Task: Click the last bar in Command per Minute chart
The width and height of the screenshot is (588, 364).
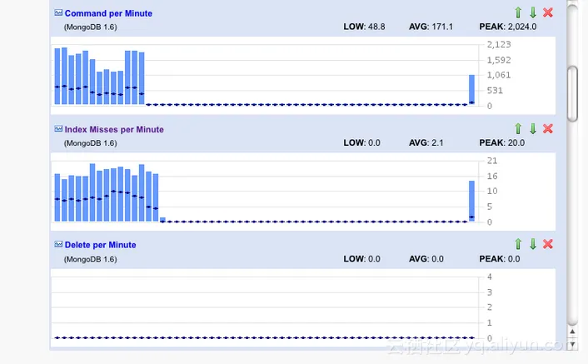Action: point(471,90)
